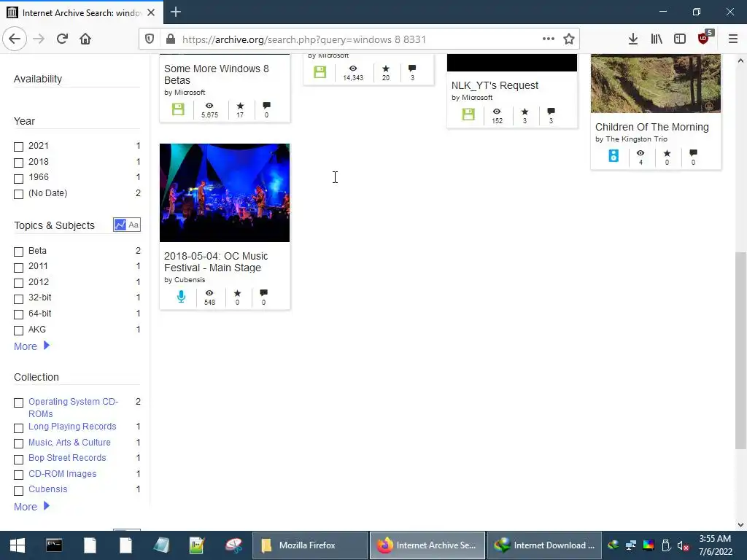747x560 pixels.
Task: Check the AKG topic filter
Action: pyautogui.click(x=18, y=330)
